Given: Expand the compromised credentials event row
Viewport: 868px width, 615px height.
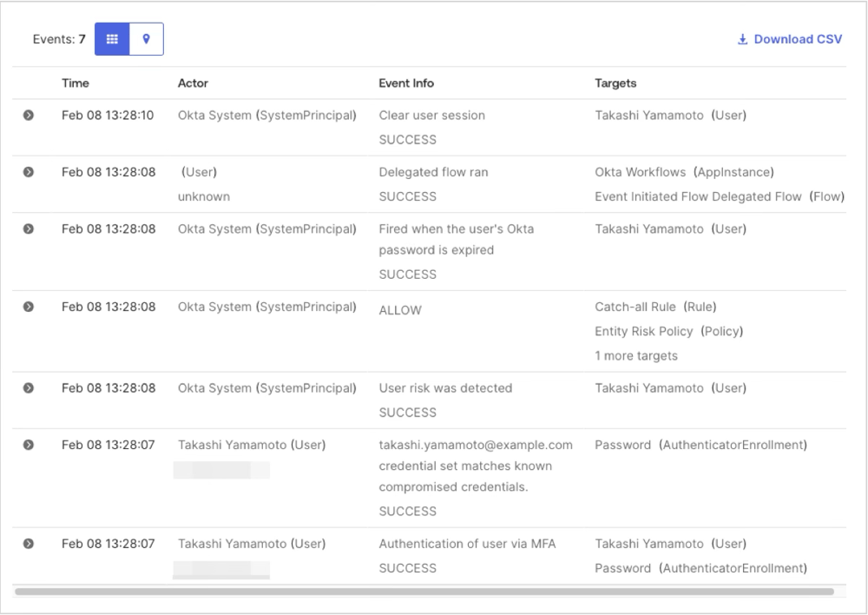Looking at the screenshot, I should click(x=29, y=444).
